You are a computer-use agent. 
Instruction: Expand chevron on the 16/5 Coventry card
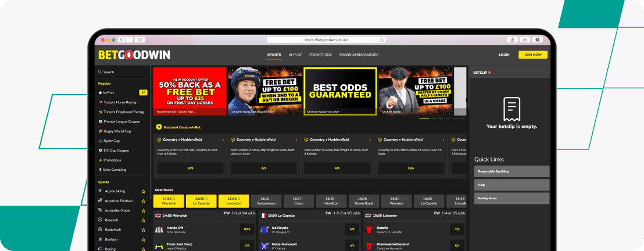443,139
